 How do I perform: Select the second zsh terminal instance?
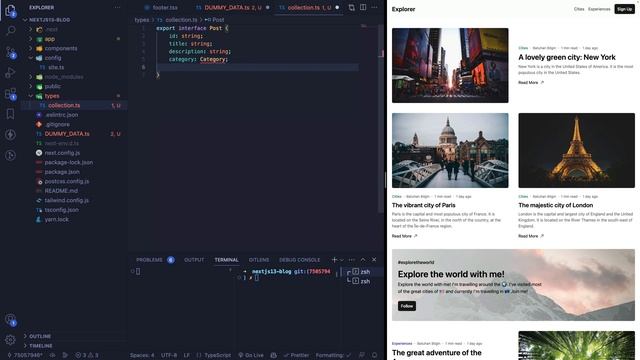click(x=362, y=281)
